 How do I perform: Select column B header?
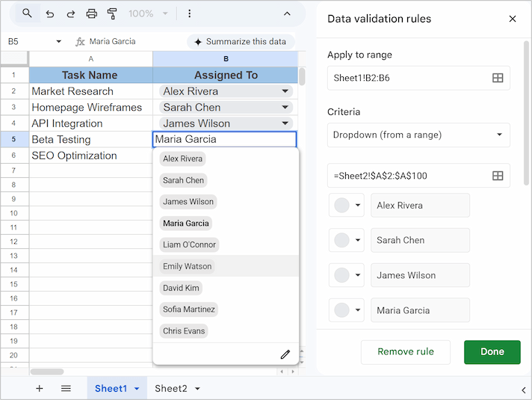click(226, 59)
